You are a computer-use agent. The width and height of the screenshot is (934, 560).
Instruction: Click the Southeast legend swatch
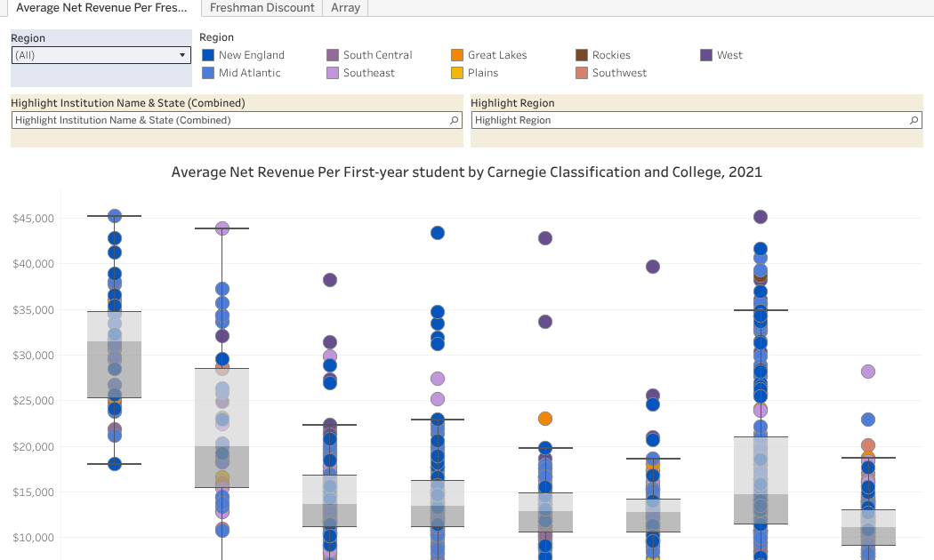click(334, 73)
